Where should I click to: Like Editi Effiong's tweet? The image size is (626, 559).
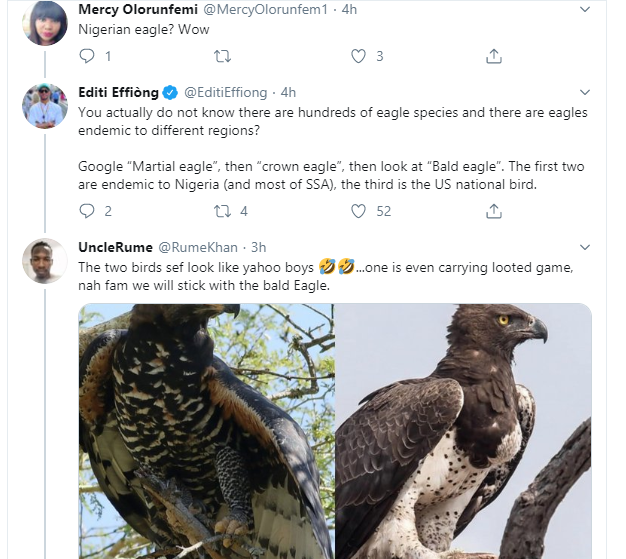click(358, 211)
